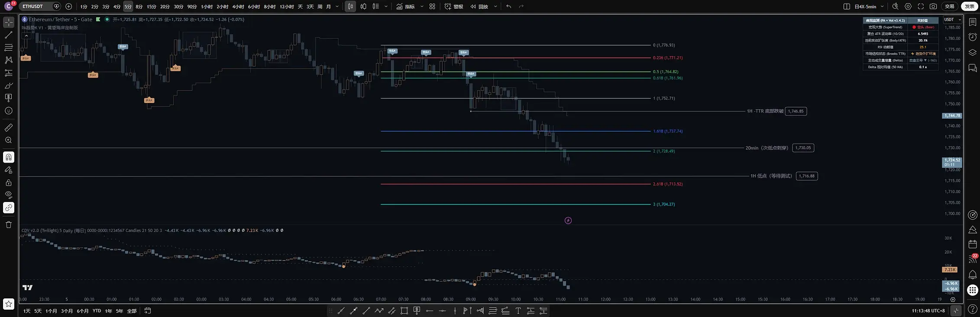980x317 pixels.
Task: Expand the replay options dropdown
Action: pos(495,6)
